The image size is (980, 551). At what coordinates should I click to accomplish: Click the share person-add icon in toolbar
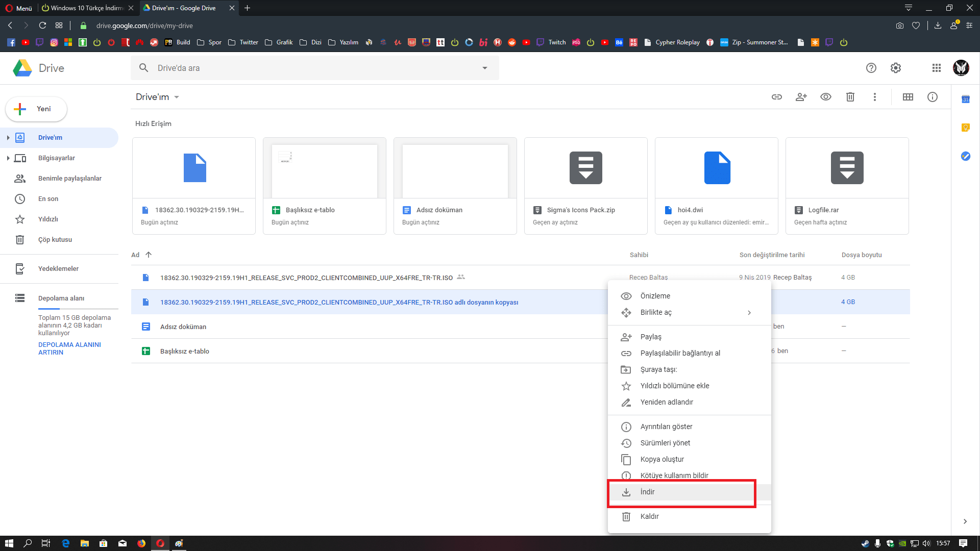(x=801, y=97)
